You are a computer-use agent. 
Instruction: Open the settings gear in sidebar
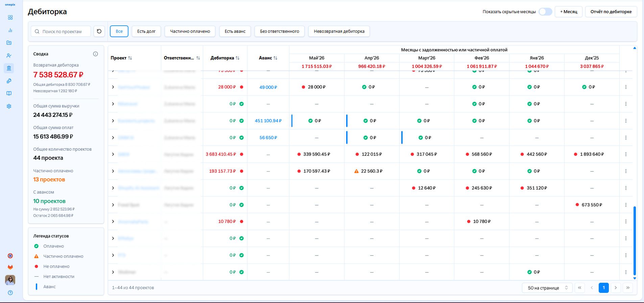coord(9,106)
